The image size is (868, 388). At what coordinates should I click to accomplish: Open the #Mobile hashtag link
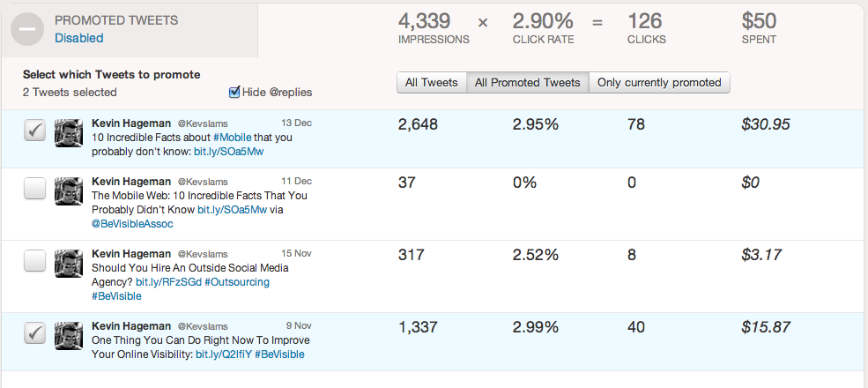232,137
